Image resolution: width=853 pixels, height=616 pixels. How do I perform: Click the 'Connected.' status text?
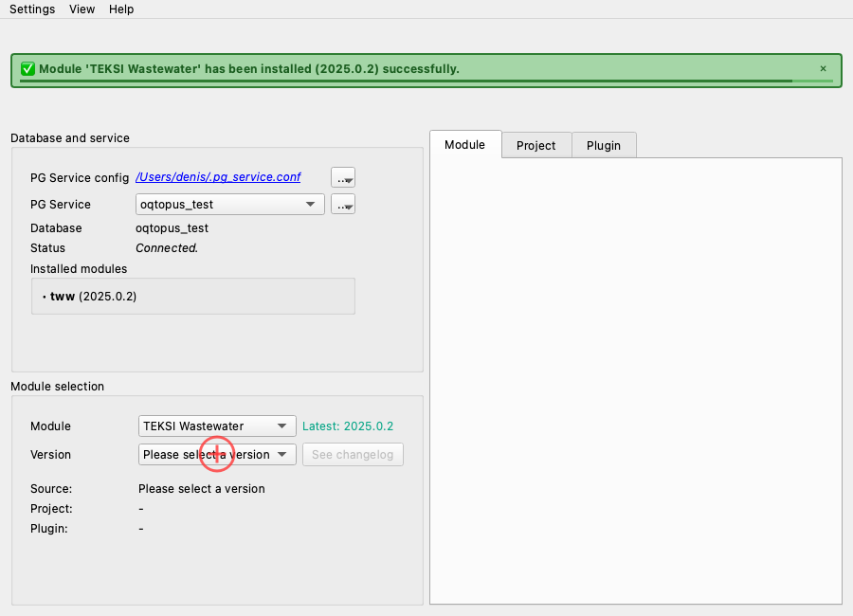click(x=167, y=248)
